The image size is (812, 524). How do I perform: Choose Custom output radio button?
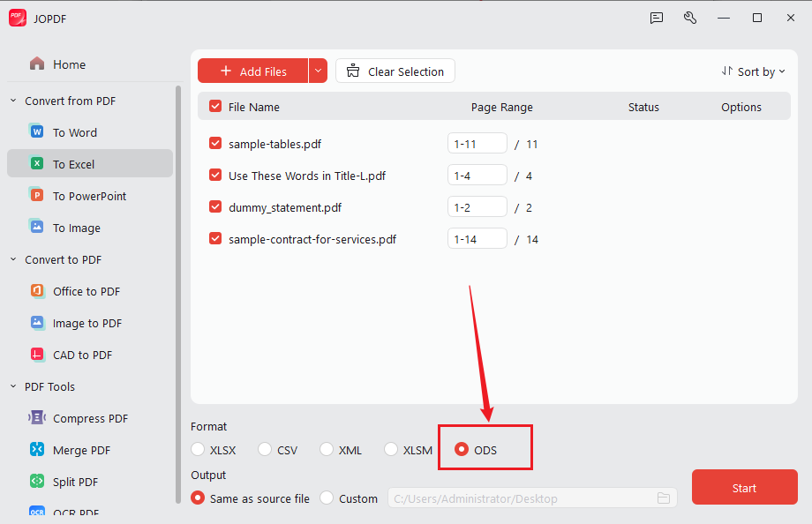(x=327, y=498)
